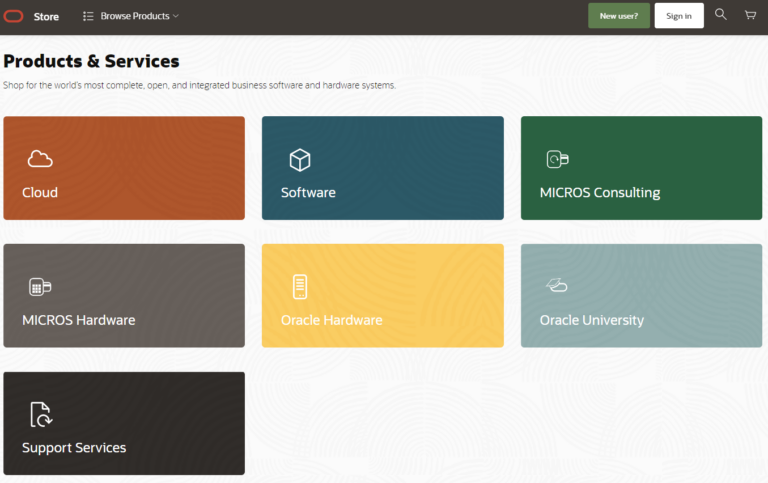This screenshot has width=768, height=483.
Task: Select the Cloud category label
Action: (40, 193)
